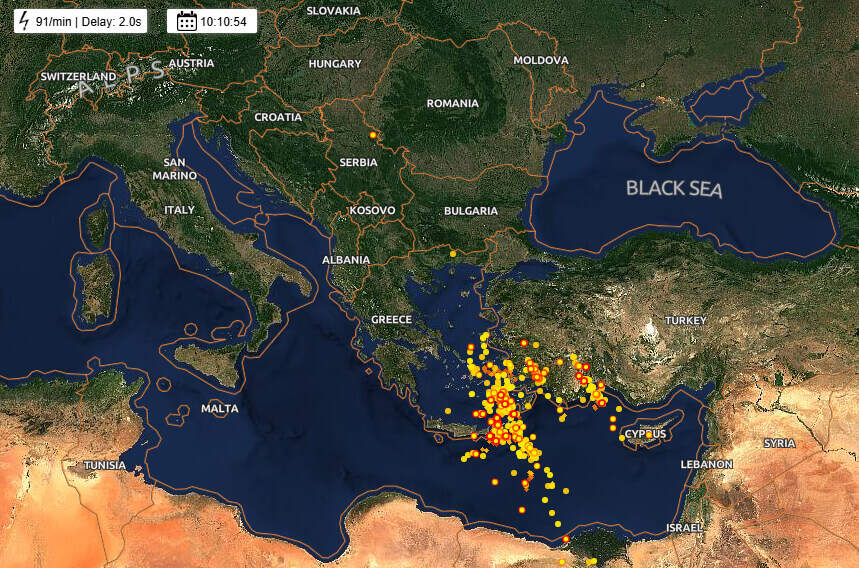Click the 10:10:54 time display
859x568 pixels.
(223, 21)
